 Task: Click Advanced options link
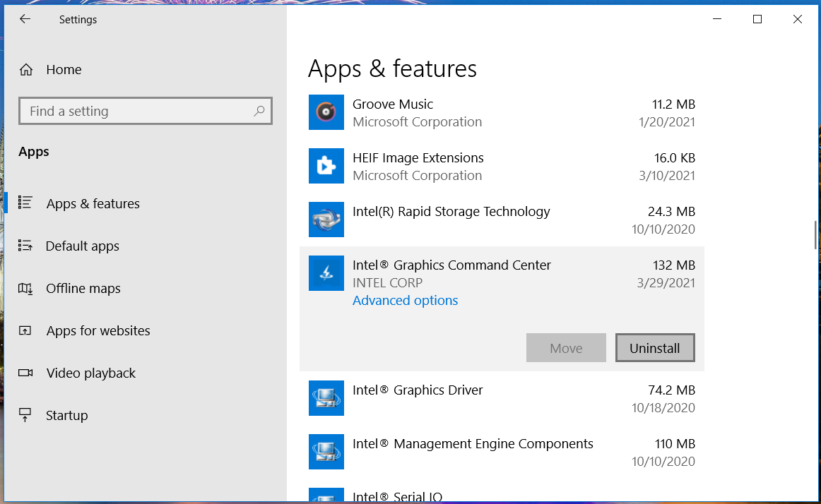pos(406,301)
